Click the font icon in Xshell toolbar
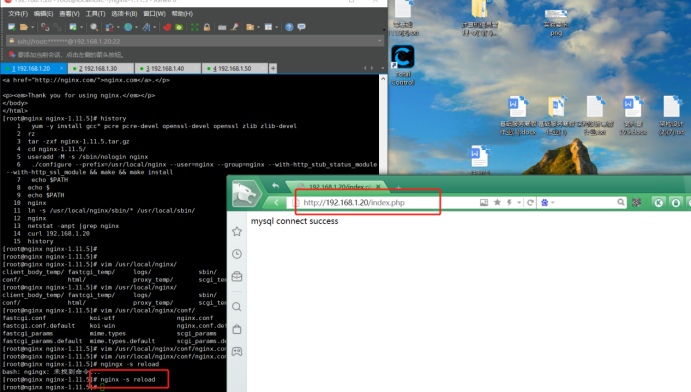Image resolution: width=691 pixels, height=392 pixels. [x=146, y=27]
